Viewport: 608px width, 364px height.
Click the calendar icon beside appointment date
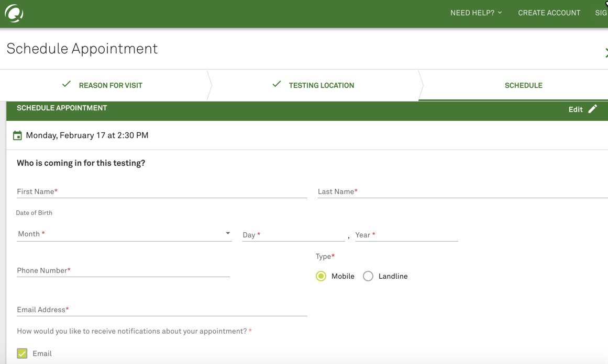coord(17,135)
